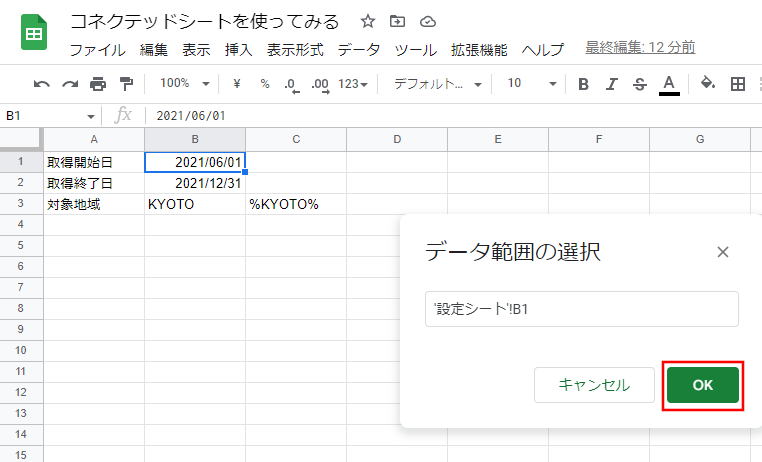Close the データ範囲の選択 dialog

pos(723,252)
